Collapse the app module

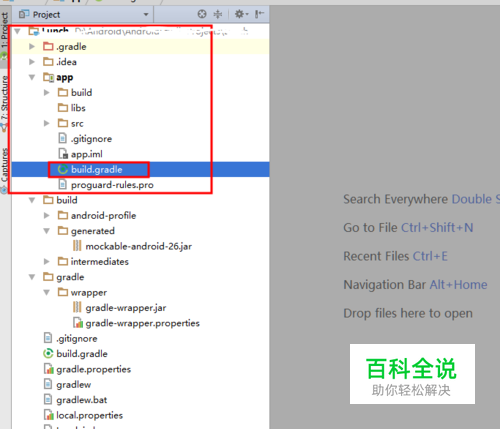[32, 77]
